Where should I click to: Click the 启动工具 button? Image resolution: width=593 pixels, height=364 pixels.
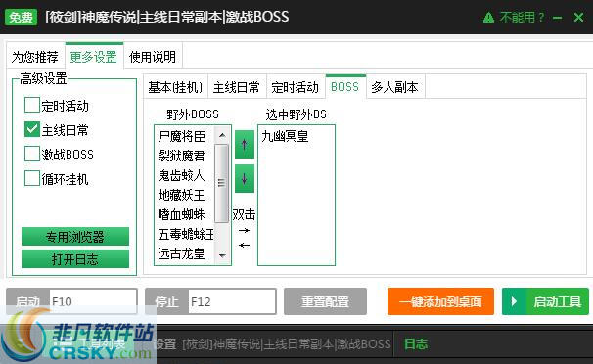(x=545, y=301)
